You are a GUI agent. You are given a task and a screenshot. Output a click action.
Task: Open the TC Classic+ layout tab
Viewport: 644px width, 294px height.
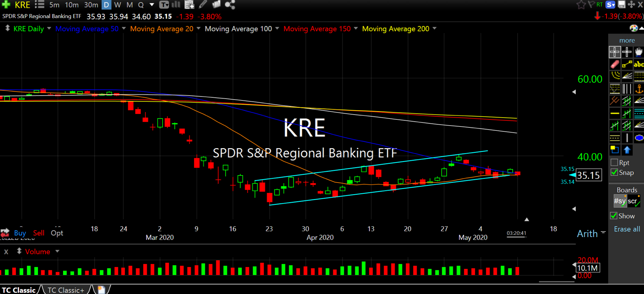(66, 290)
